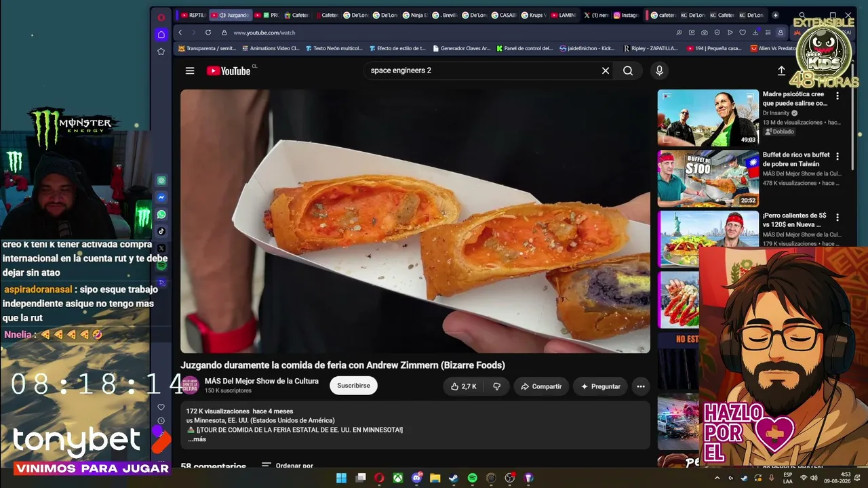868x488 pixels.
Task: Open the Opera sidebar history clock
Action: [161, 421]
